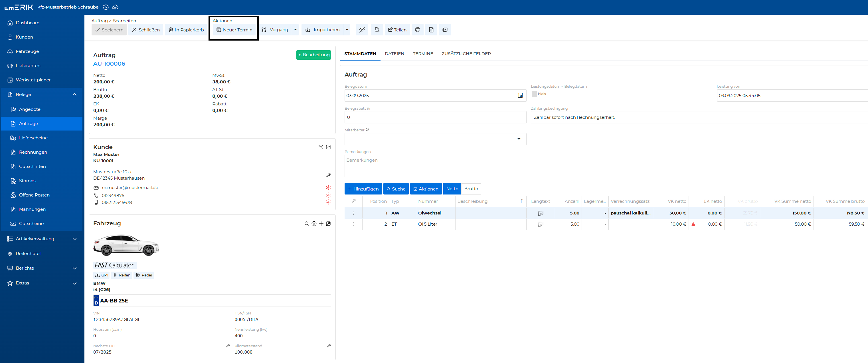The width and height of the screenshot is (868, 363).
Task: Click the wrench icon next to Kilometerstand
Action: [329, 346]
